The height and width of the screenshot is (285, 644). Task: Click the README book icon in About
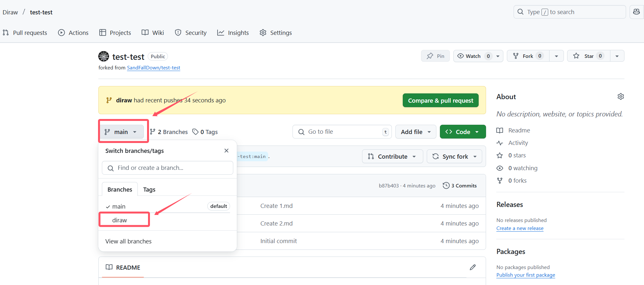(500, 131)
